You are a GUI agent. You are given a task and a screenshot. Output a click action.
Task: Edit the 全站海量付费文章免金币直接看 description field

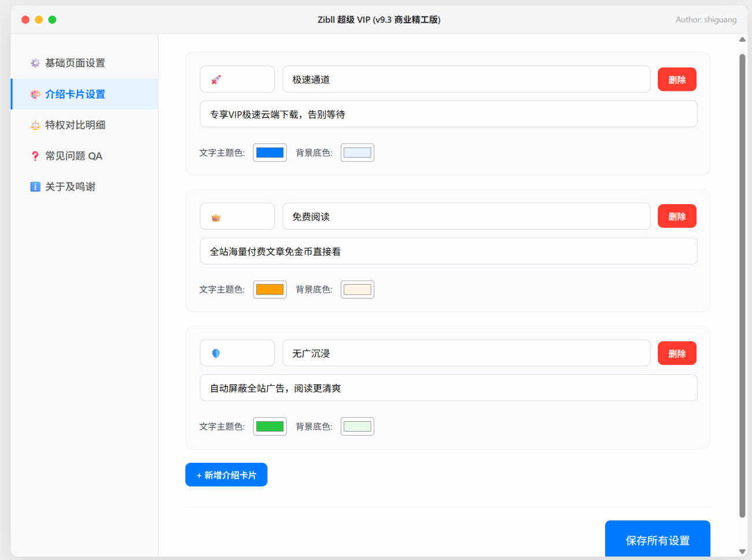(448, 252)
